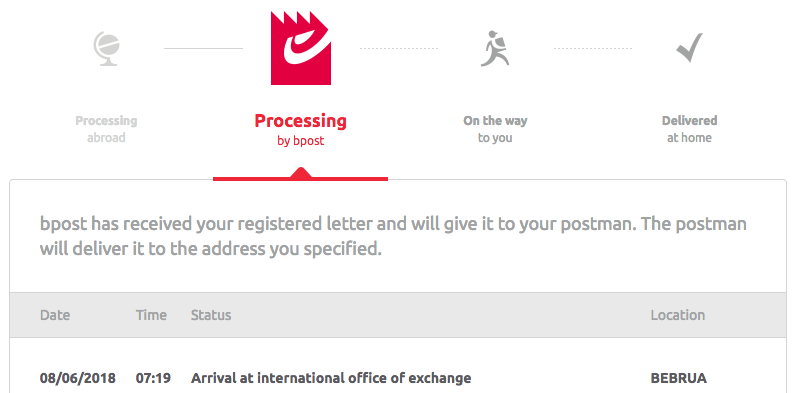Click the solid progress line after globe
794x393 pixels.
pos(204,49)
